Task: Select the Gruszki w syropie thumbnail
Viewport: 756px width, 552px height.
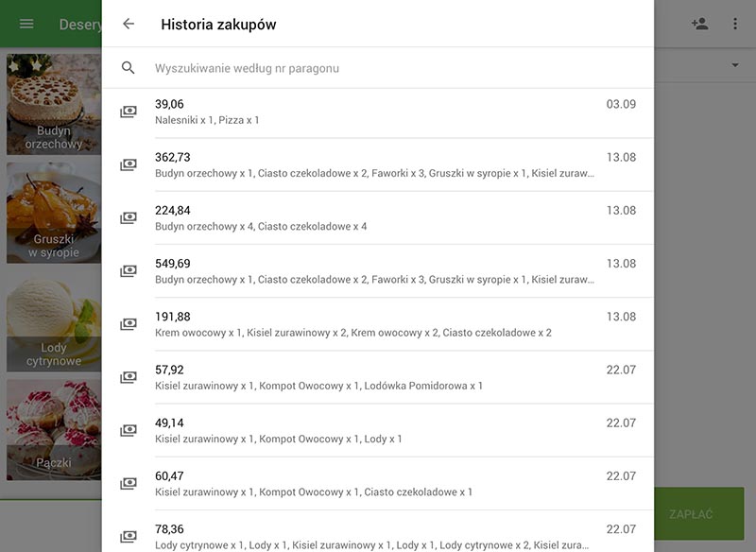Action: click(52, 213)
